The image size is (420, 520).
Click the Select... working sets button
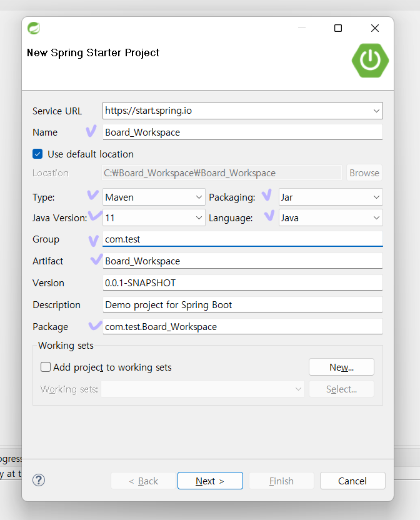(x=341, y=389)
